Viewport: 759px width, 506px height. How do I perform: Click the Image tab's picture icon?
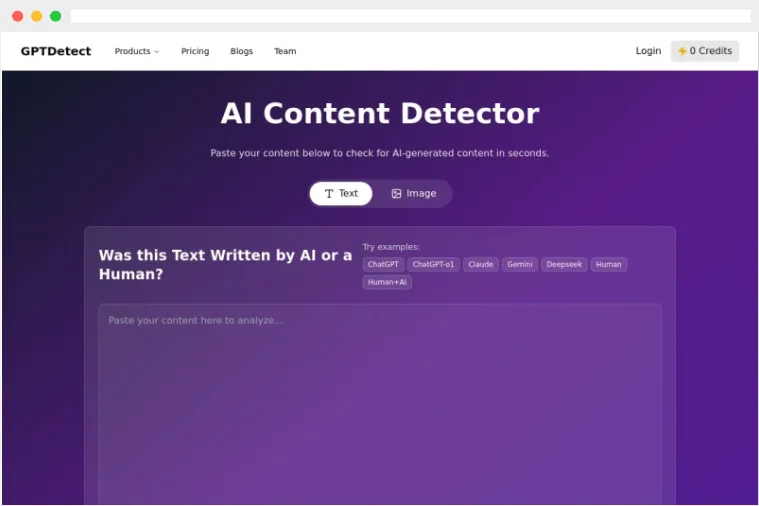396,193
